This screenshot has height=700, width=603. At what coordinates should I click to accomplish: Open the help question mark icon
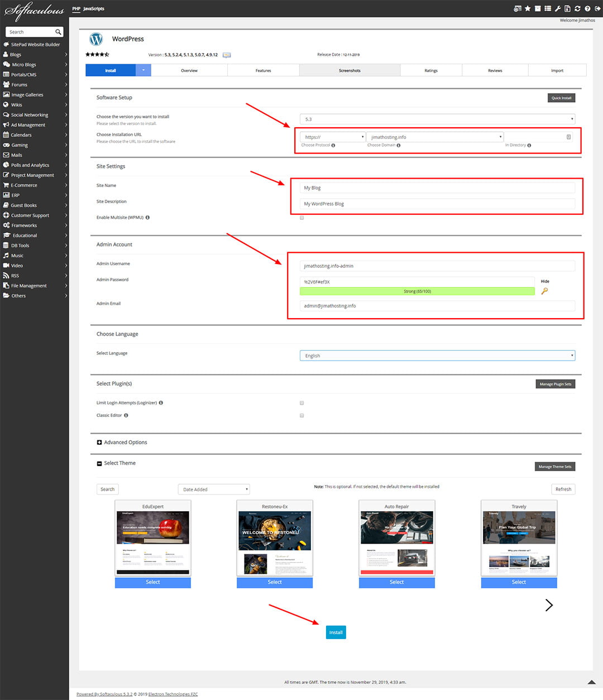[587, 8]
